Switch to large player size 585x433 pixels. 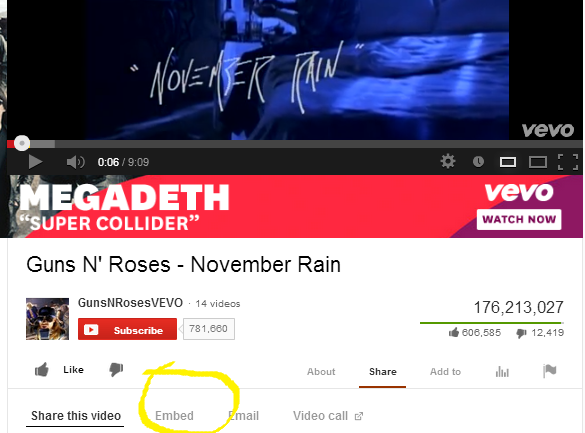tap(538, 162)
